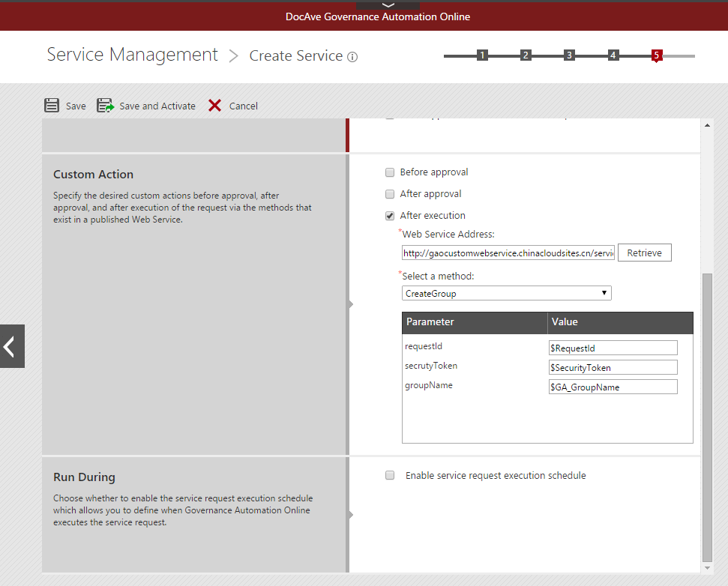
Task: Enable service request execution schedule checkbox
Action: 390,476
